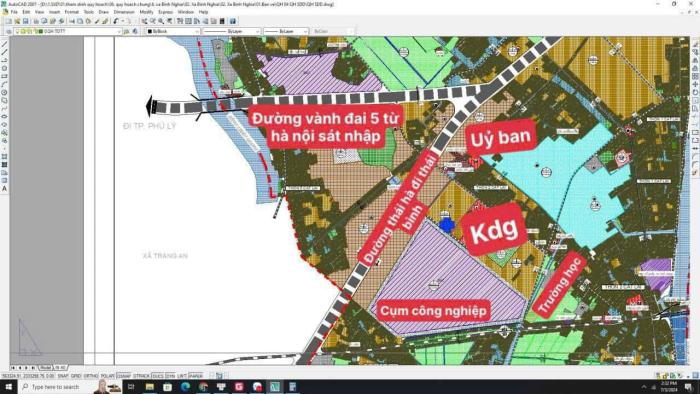Image resolution: width=700 pixels, height=394 pixels.
Task: Click the Save icon in the standard toolbar
Action: coord(25,21)
